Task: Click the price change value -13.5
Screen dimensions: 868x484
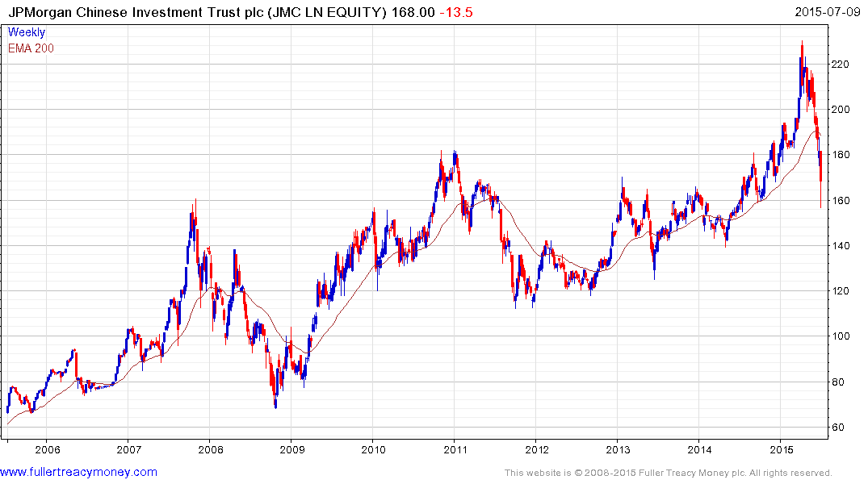Action: click(456, 12)
